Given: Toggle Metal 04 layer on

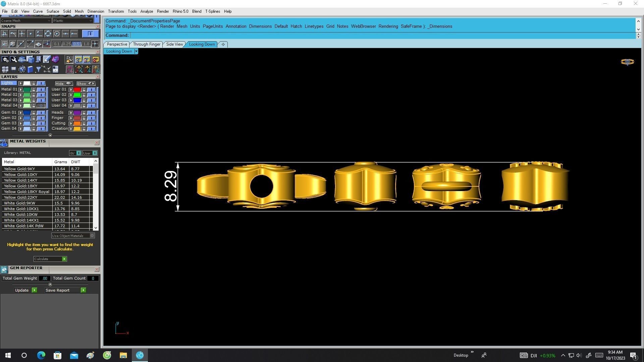Looking at the screenshot, I should click(41, 106).
